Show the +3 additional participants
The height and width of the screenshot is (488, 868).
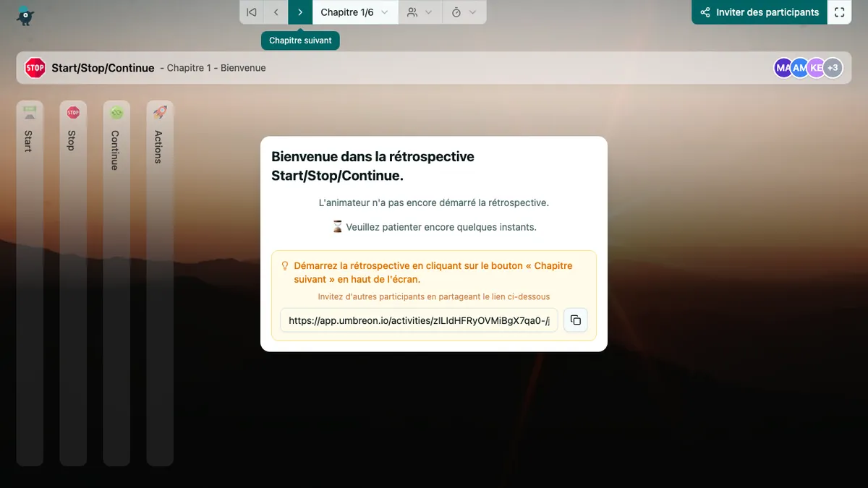(x=833, y=68)
